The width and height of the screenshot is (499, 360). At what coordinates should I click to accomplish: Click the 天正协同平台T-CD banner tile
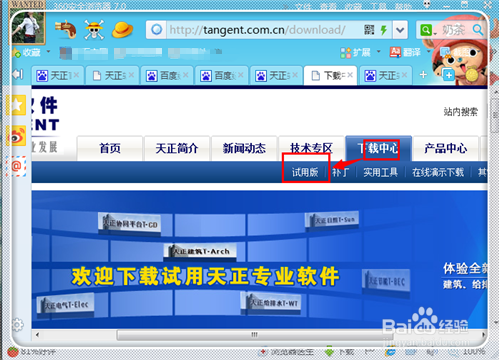tap(130, 224)
